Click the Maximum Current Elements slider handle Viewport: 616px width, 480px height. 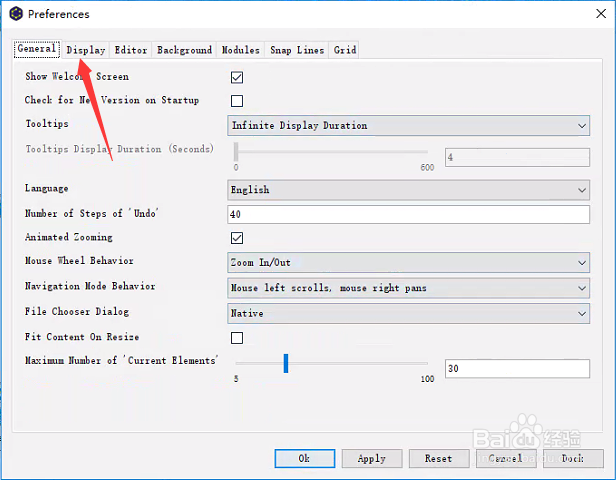coord(286,364)
